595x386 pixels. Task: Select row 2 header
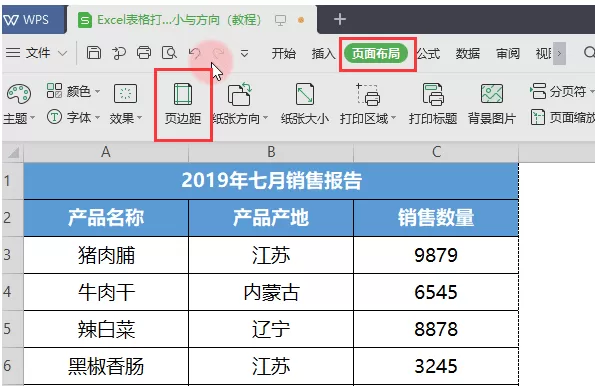point(13,218)
